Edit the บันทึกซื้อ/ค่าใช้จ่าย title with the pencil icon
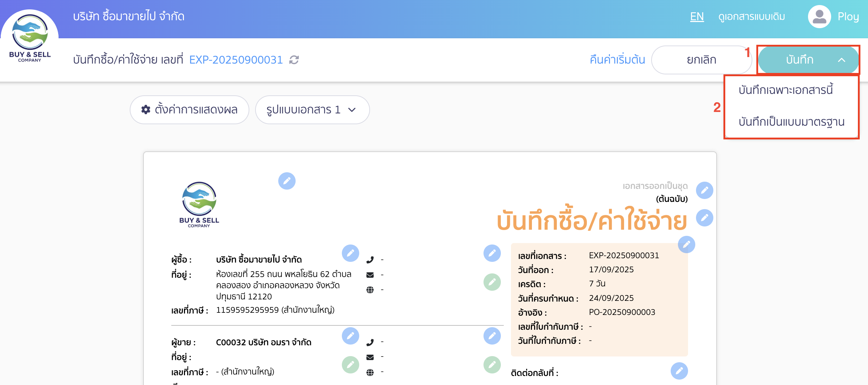This screenshot has width=868, height=385. tap(705, 218)
